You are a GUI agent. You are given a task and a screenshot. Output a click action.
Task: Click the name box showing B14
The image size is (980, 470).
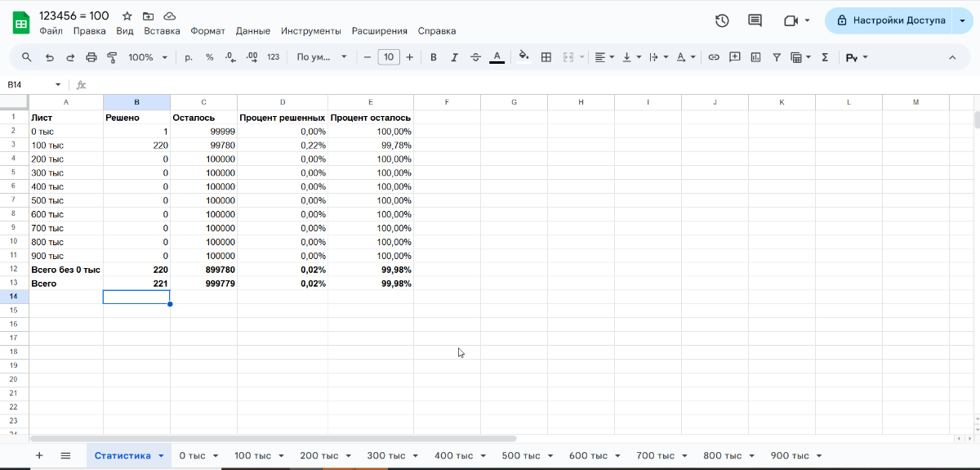click(34, 85)
